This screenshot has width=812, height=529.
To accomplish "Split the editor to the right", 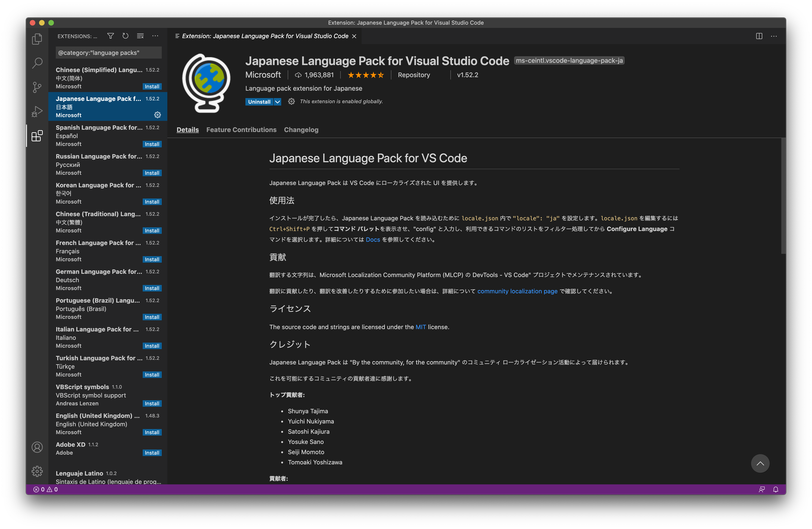I will click(x=759, y=36).
